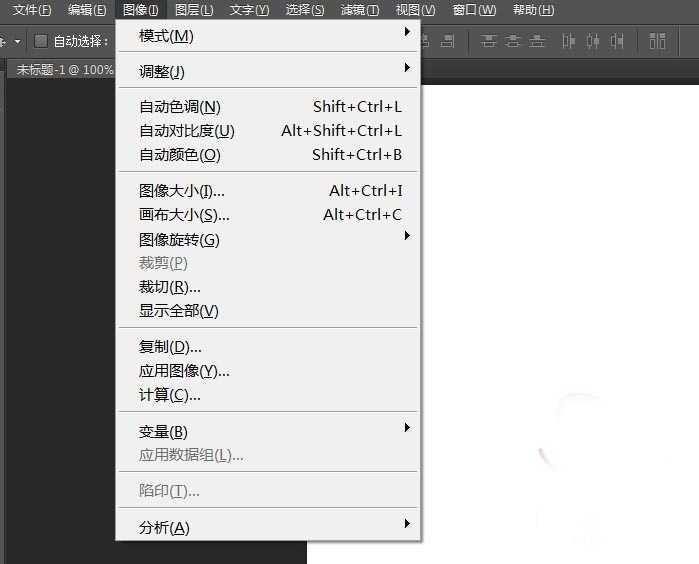Click the distribute bottom edges icon
Screen dimensions: 699x564
pos(537,41)
